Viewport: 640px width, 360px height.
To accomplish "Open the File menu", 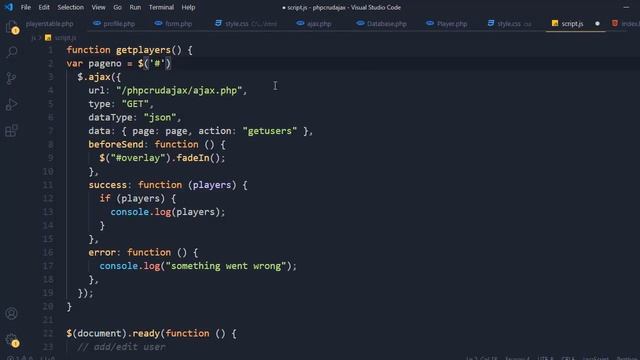I will (26, 7).
